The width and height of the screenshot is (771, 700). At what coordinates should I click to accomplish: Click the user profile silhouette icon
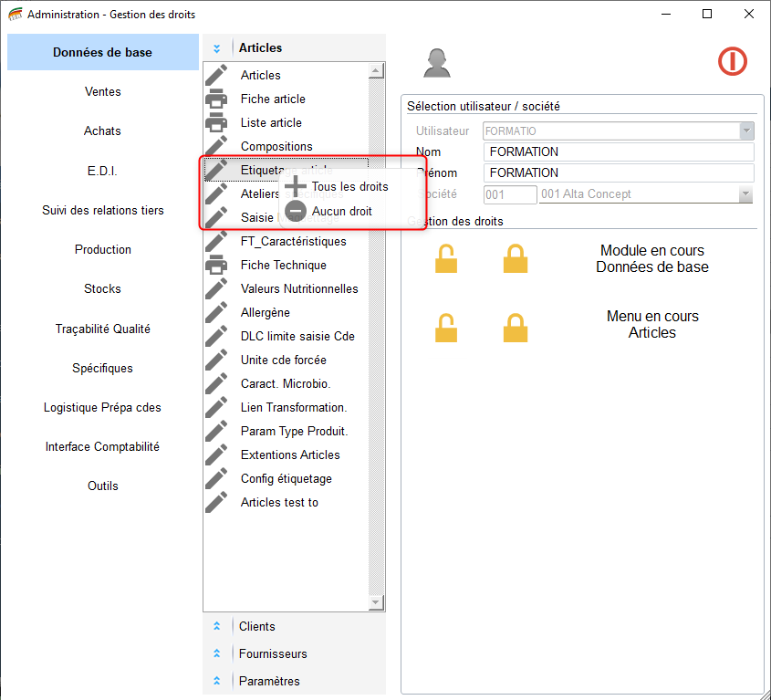(x=437, y=62)
